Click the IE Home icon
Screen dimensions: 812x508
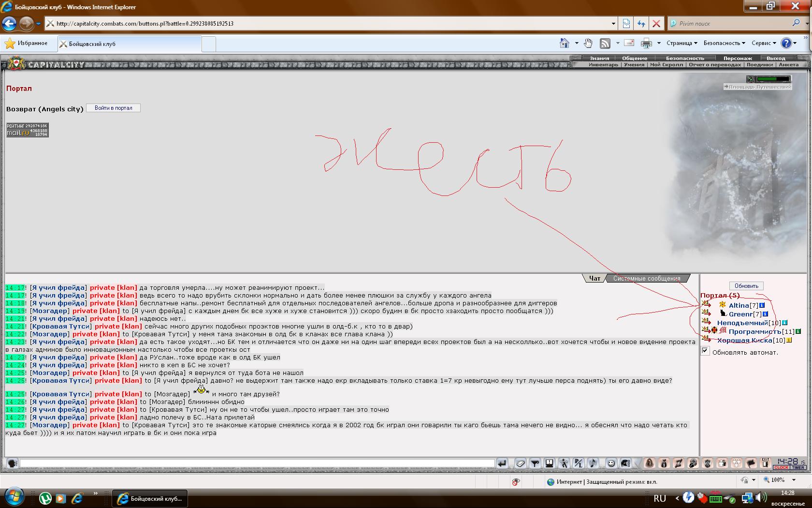pyautogui.click(x=564, y=43)
